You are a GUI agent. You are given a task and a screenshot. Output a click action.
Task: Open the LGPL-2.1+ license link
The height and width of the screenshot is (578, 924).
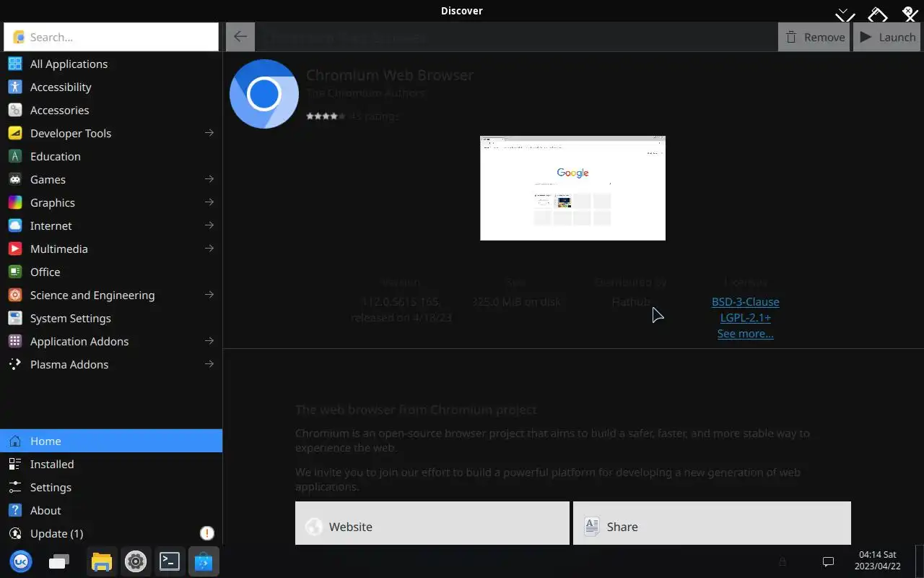click(x=745, y=317)
